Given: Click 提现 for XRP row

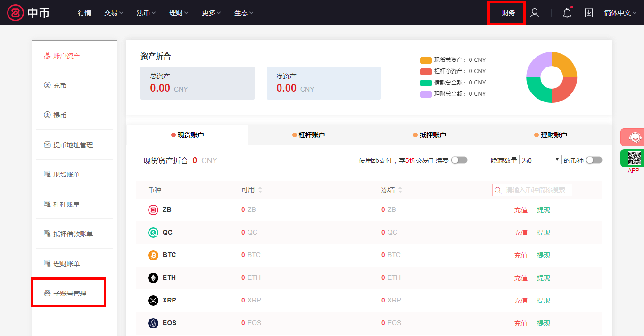Looking at the screenshot, I should (544, 301).
